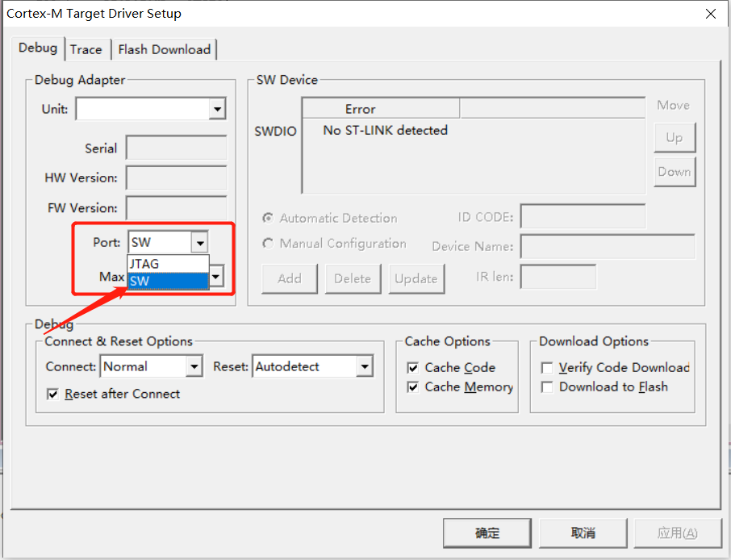The height and width of the screenshot is (560, 731).
Task: Click the Delete button
Action: pyautogui.click(x=353, y=278)
